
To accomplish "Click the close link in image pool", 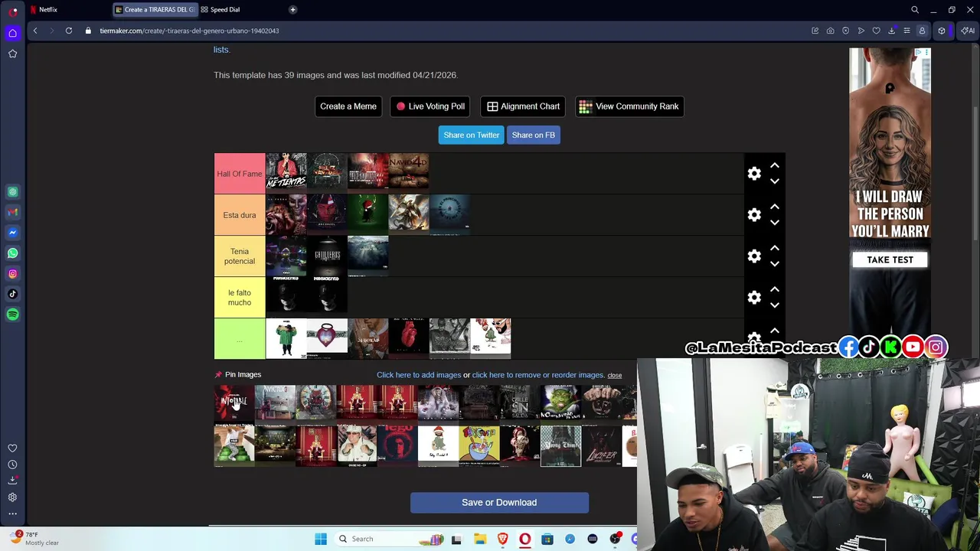I will tap(615, 376).
